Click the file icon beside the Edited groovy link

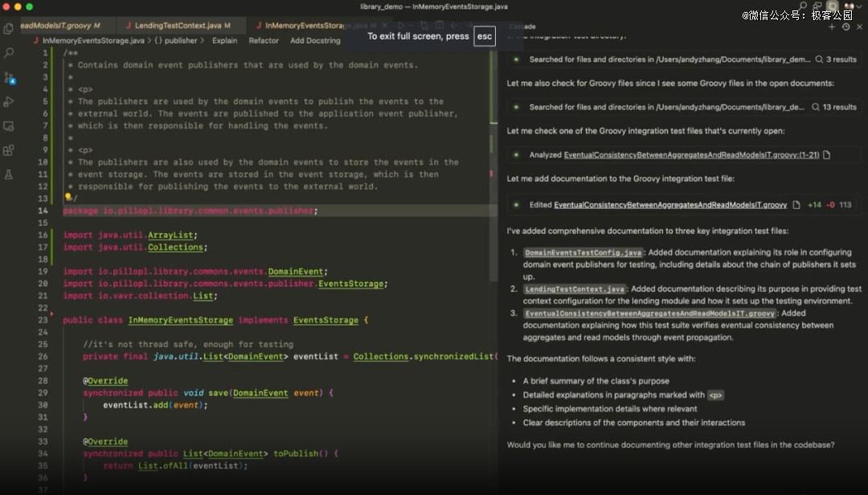click(796, 205)
